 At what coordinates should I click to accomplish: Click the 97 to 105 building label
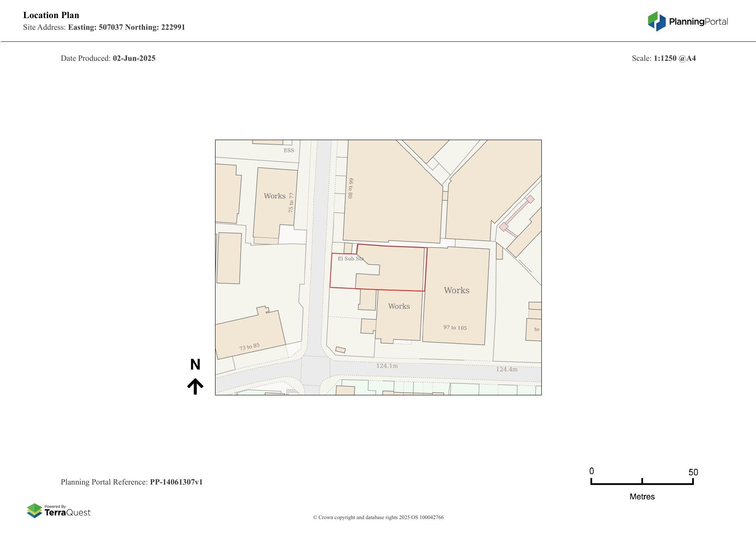[455, 328]
